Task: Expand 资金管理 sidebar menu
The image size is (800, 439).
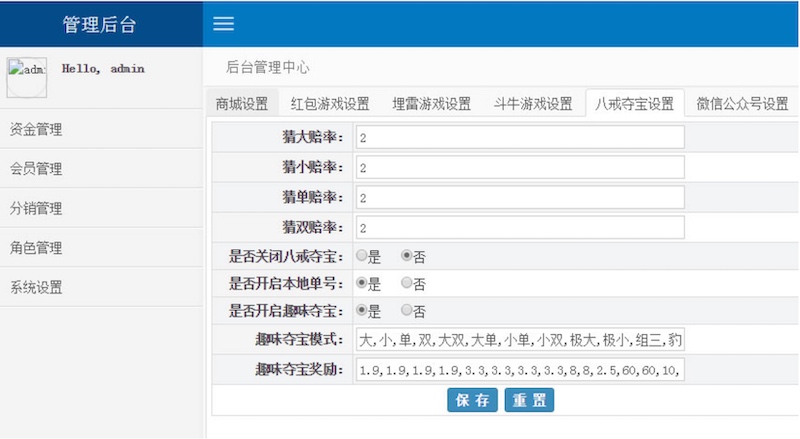Action: point(36,129)
